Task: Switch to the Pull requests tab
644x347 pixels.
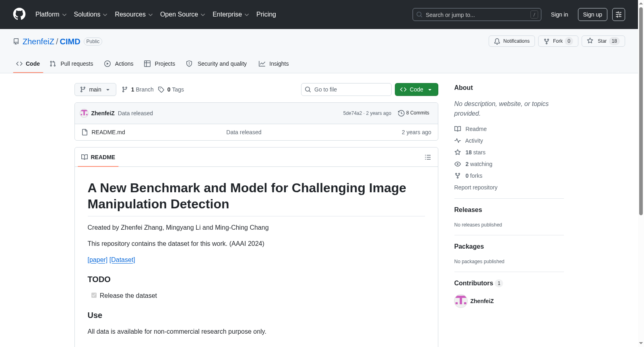Action: tap(72, 64)
